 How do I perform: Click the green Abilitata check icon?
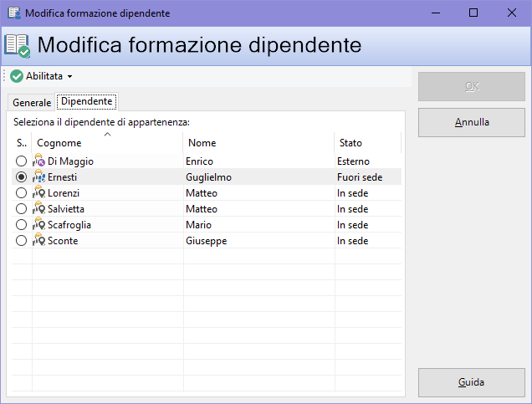click(x=17, y=76)
